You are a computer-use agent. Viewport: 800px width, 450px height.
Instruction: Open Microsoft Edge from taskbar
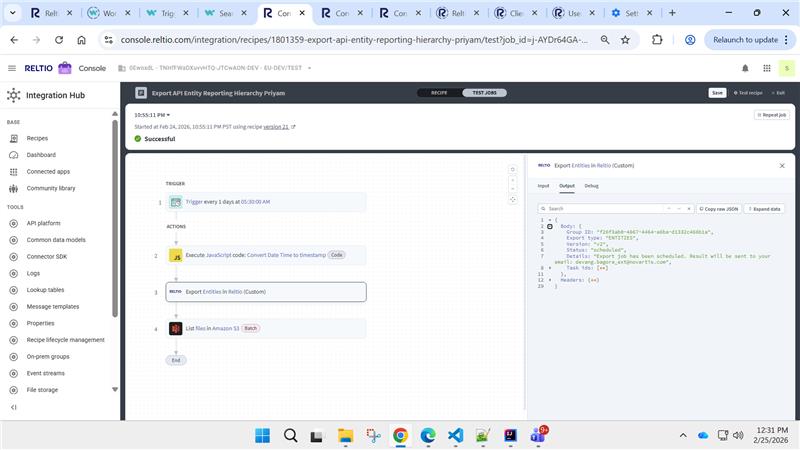pyautogui.click(x=428, y=435)
